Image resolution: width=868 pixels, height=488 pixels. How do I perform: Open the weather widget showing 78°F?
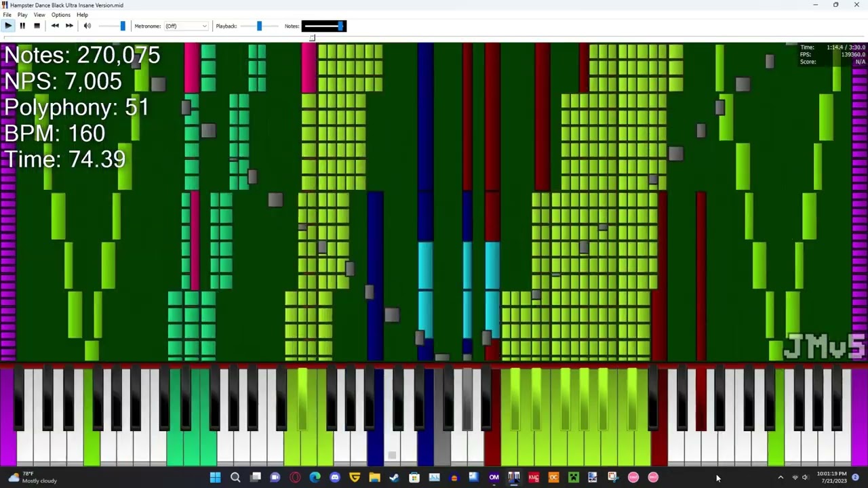click(x=33, y=478)
